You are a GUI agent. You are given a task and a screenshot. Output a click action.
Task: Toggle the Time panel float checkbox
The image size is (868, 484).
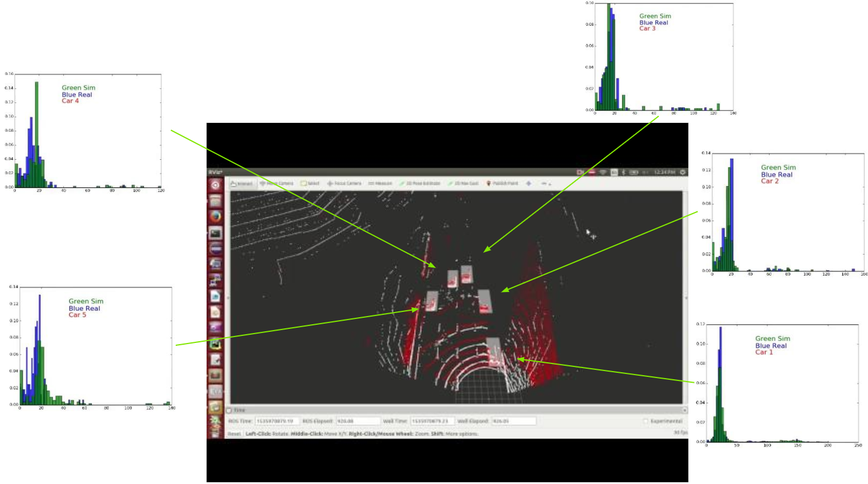coord(229,410)
